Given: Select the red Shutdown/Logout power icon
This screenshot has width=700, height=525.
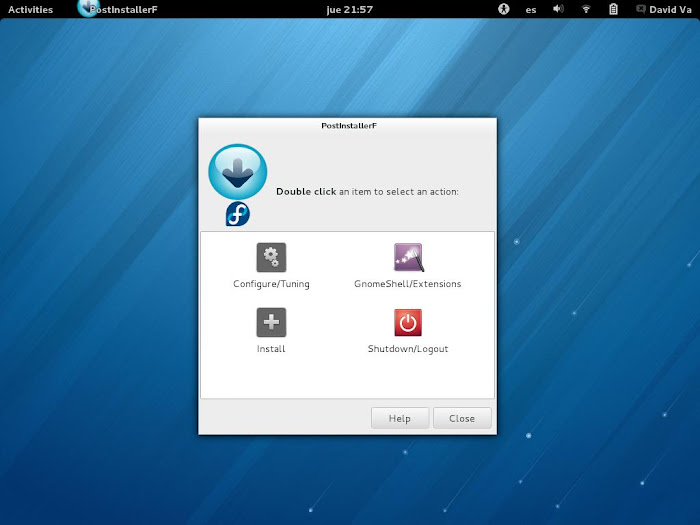Looking at the screenshot, I should pos(408,322).
